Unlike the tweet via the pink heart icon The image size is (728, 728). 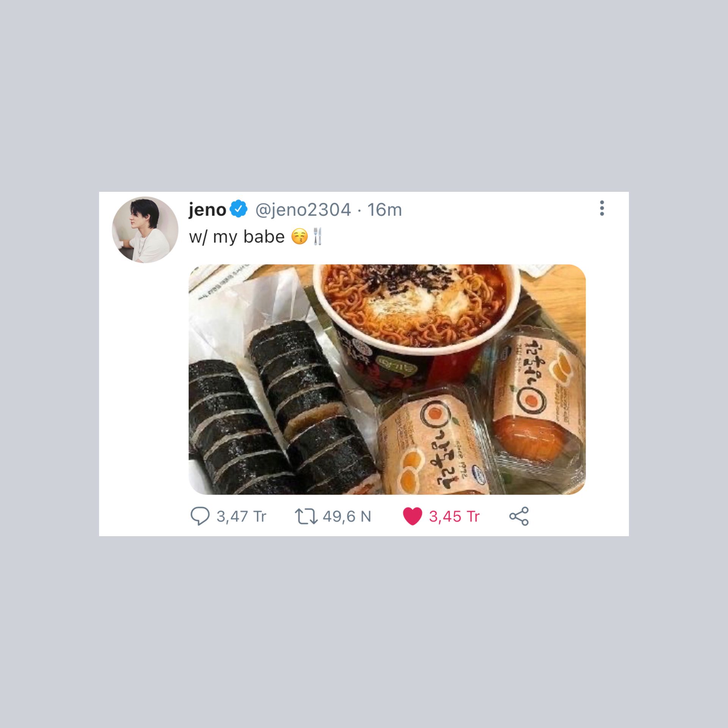point(413,516)
